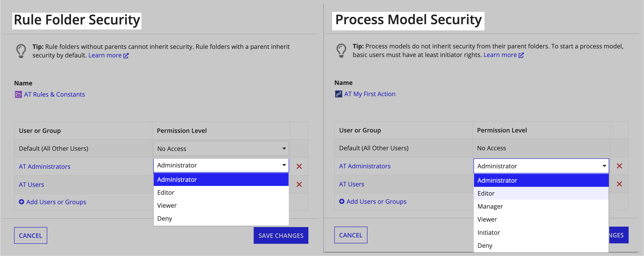Collapse Administrator dropdown in Rule Folder Security
Screen dimensions: 644x257
(x=221, y=165)
